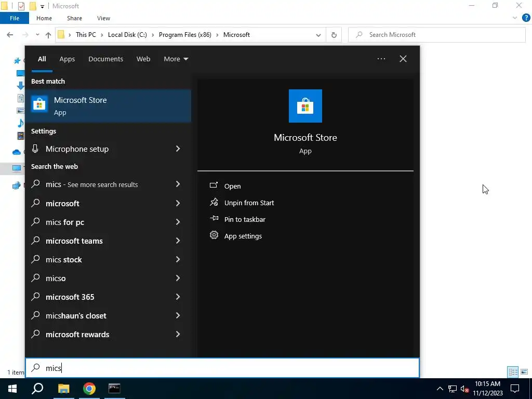Click the taskbar clock and date
This screenshot has height=399, width=532.
pyautogui.click(x=487, y=389)
